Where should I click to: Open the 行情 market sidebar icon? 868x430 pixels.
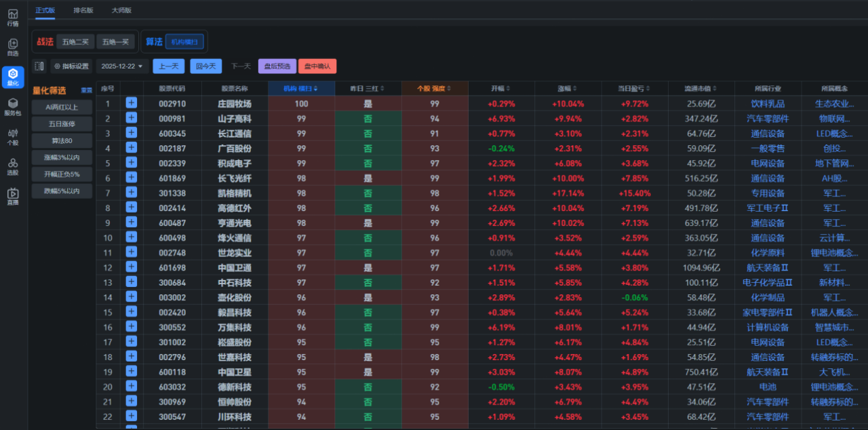(13, 18)
